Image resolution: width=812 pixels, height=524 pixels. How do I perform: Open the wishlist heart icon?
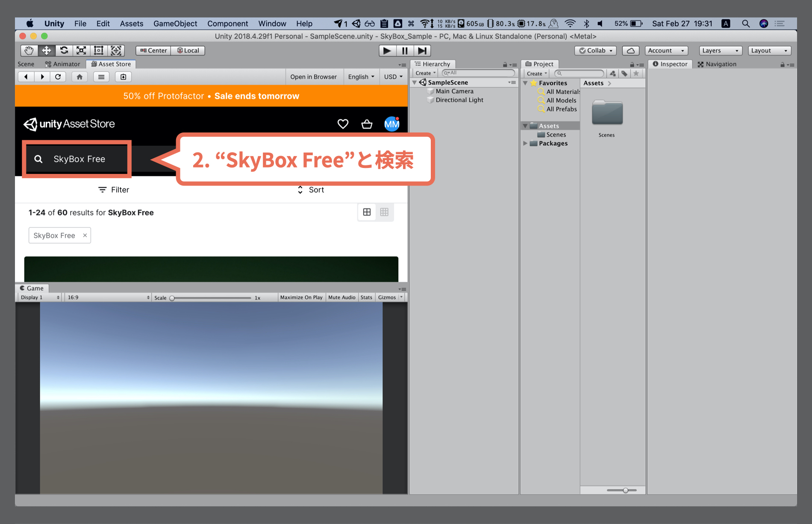pyautogui.click(x=343, y=124)
